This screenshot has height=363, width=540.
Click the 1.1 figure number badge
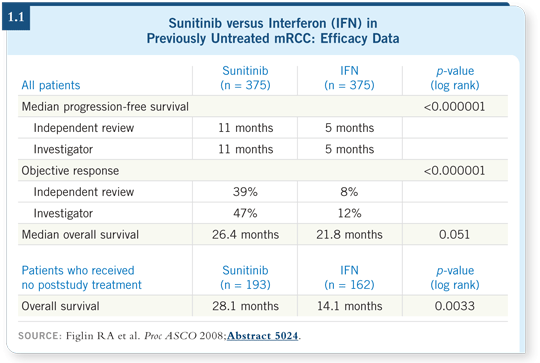16,17
